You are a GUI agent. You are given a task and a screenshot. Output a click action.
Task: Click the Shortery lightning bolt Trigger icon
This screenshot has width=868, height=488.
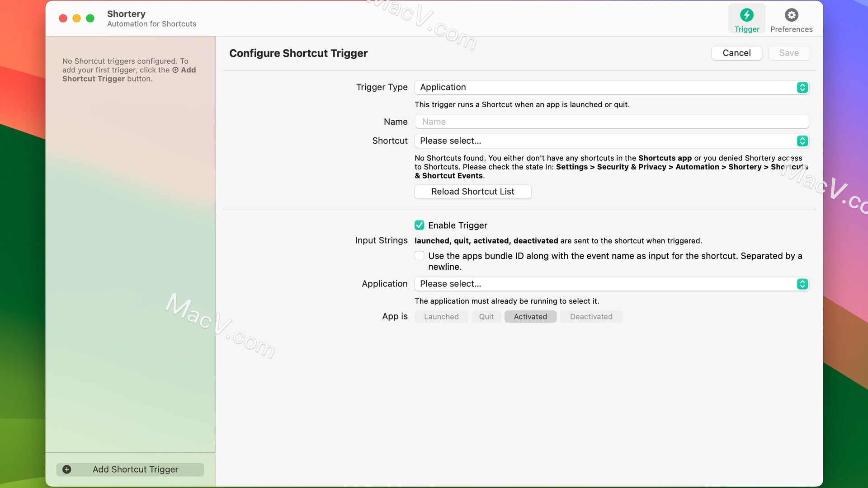[x=746, y=14]
